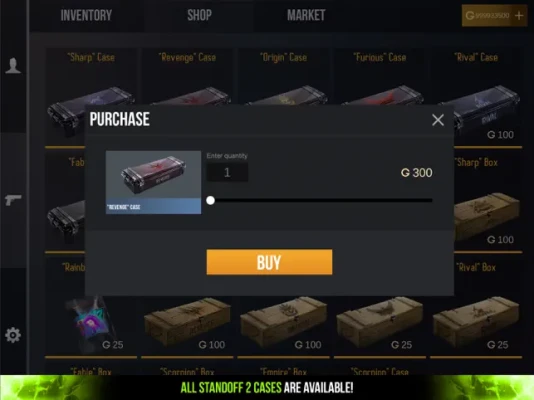The width and height of the screenshot is (534, 400).
Task: Select the pistol weapons icon in sidebar
Action: [13, 200]
